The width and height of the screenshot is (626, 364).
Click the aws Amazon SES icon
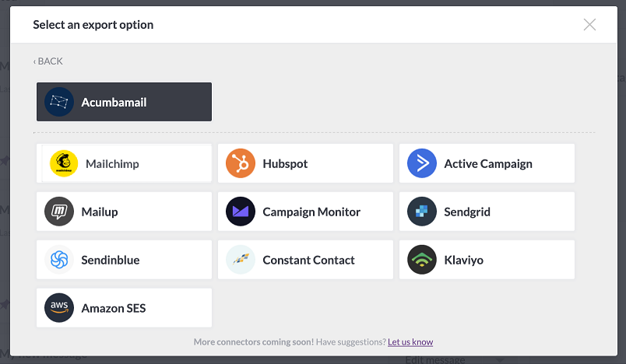click(59, 308)
